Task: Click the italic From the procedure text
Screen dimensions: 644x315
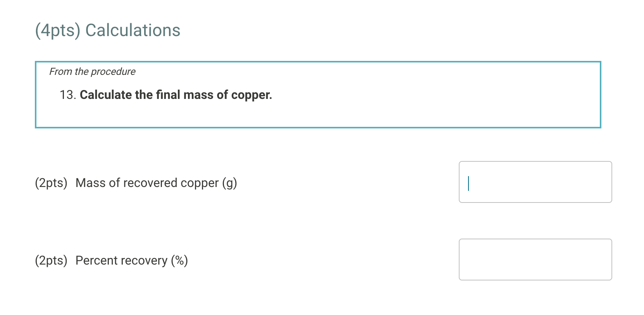Action: pos(92,71)
